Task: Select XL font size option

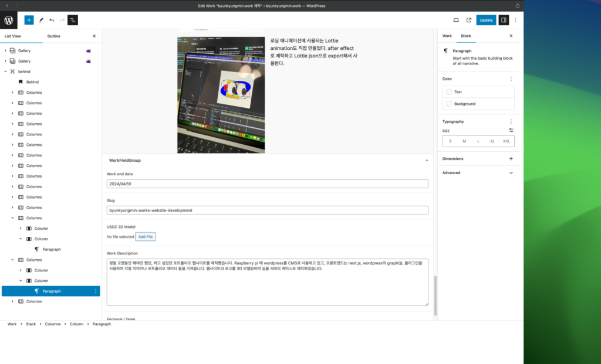Action: pos(492,141)
